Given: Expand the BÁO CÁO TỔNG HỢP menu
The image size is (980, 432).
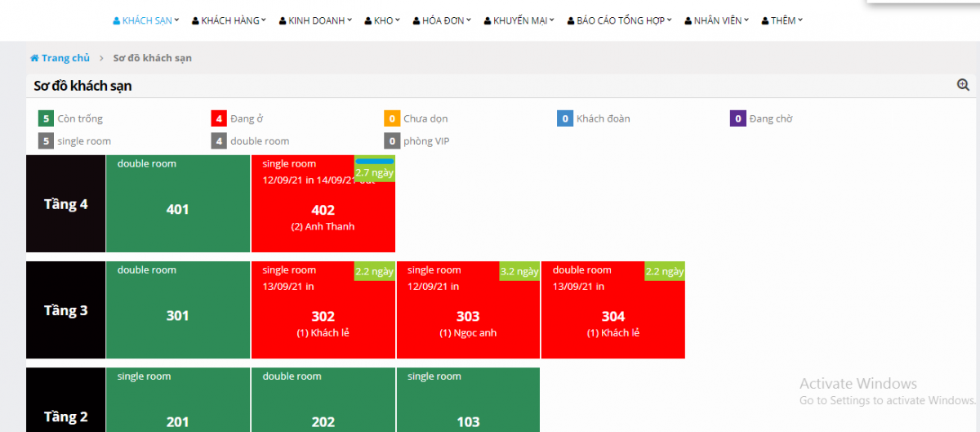Looking at the screenshot, I should click(619, 20).
